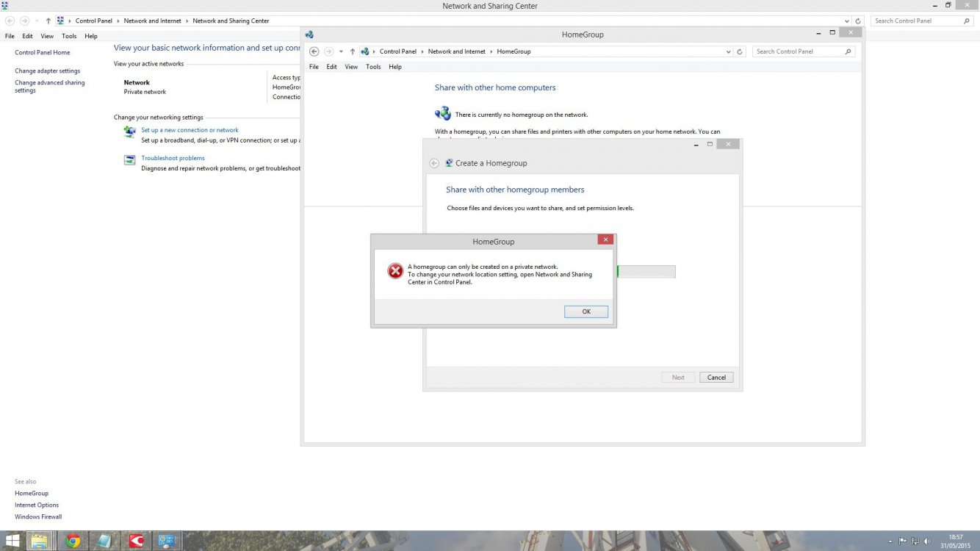Image resolution: width=980 pixels, height=551 pixels.
Task: Open recent locations dropdown in the HomeGroup window
Action: pos(341,51)
